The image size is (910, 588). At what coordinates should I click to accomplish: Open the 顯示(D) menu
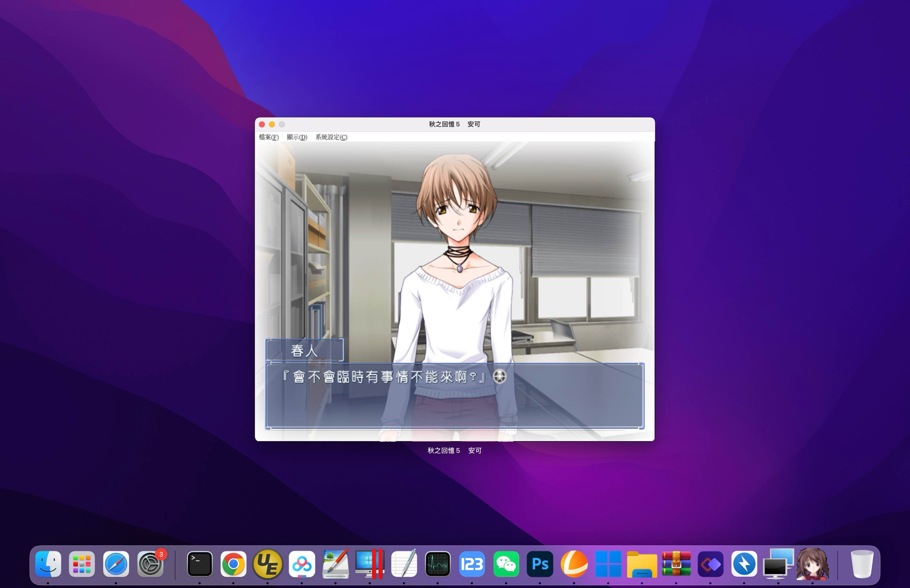click(297, 137)
